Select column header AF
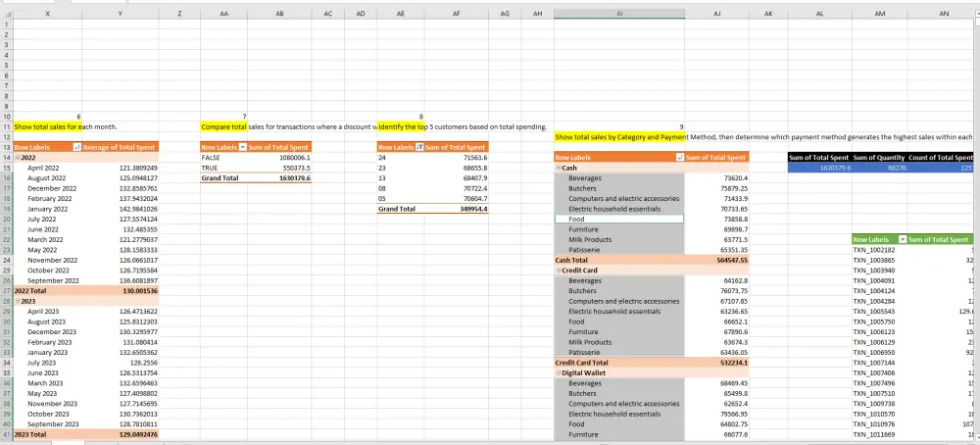 tap(457, 13)
